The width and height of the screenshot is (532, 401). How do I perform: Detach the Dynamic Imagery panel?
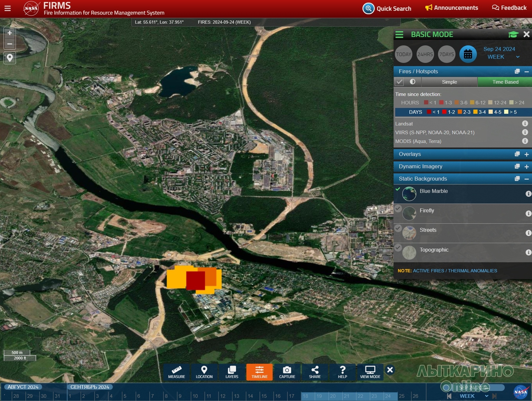pyautogui.click(x=517, y=167)
